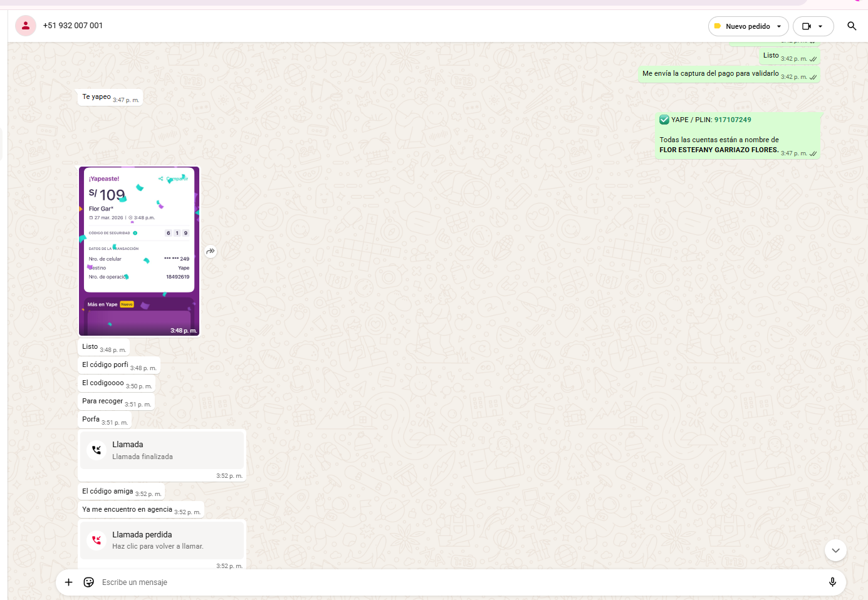Open the emoji and sticker picker
Viewport: 868px width, 600px height.
point(89,582)
